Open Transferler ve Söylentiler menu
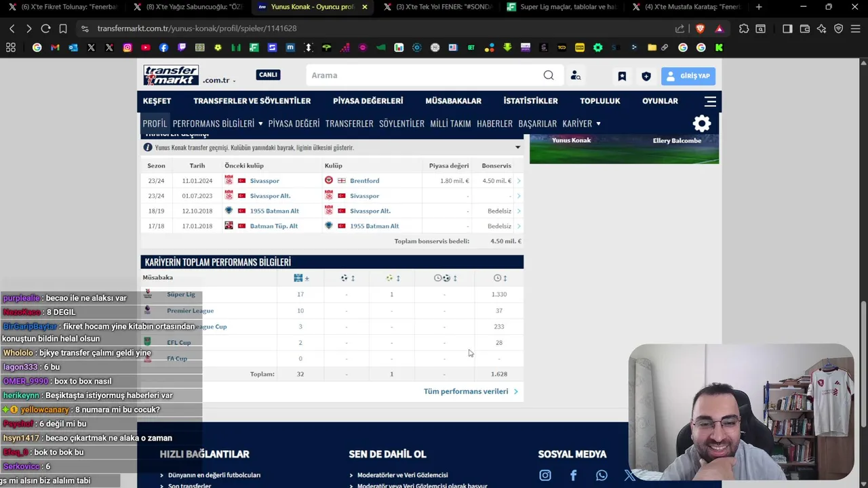Image resolution: width=868 pixels, height=488 pixels. 252,101
